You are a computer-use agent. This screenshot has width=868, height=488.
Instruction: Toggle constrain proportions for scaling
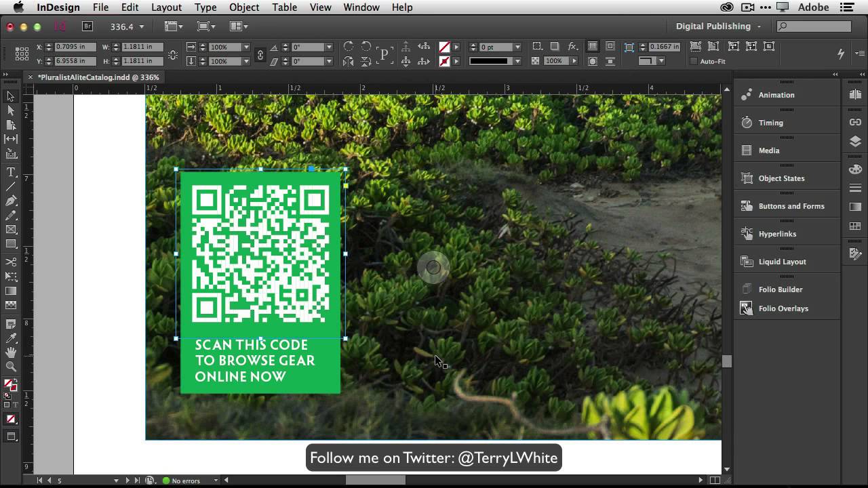[260, 54]
